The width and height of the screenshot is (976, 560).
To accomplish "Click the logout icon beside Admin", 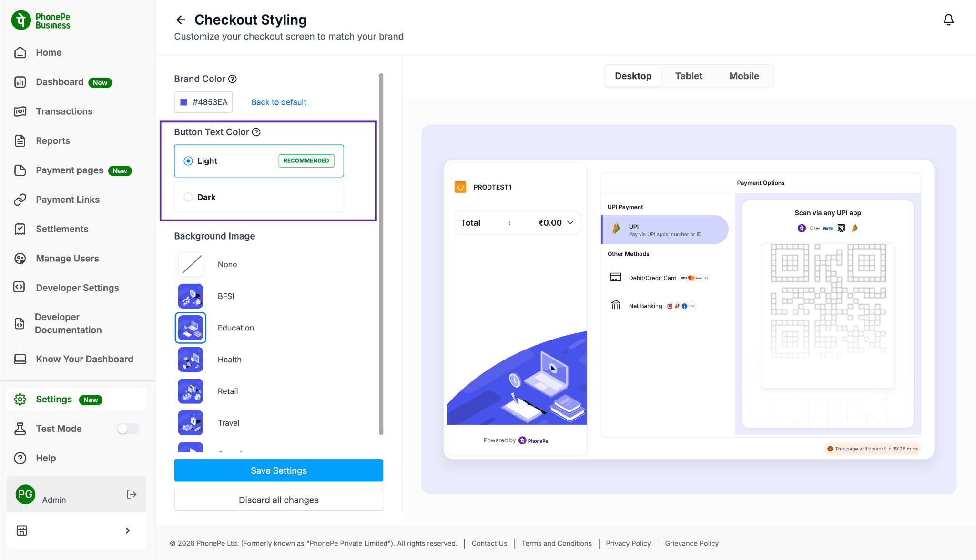I will pyautogui.click(x=132, y=494).
